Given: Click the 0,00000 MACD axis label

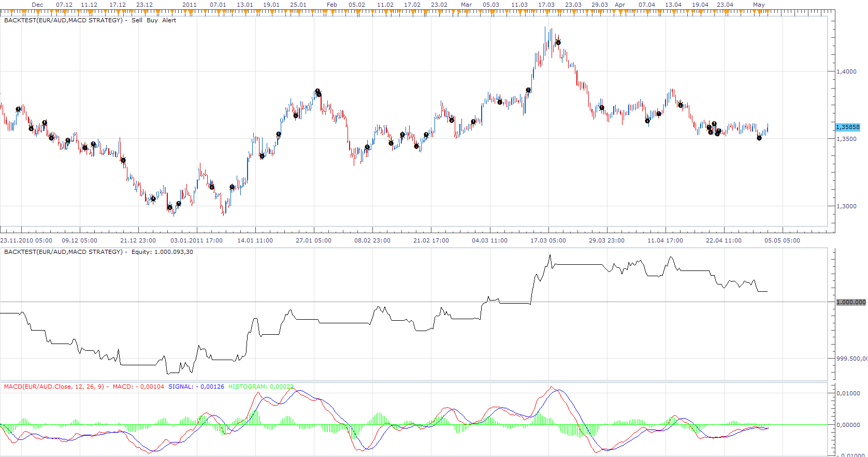Looking at the screenshot, I should 848,425.
